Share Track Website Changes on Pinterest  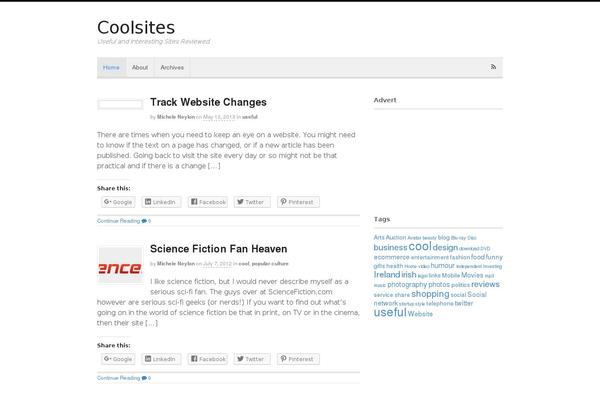point(298,202)
